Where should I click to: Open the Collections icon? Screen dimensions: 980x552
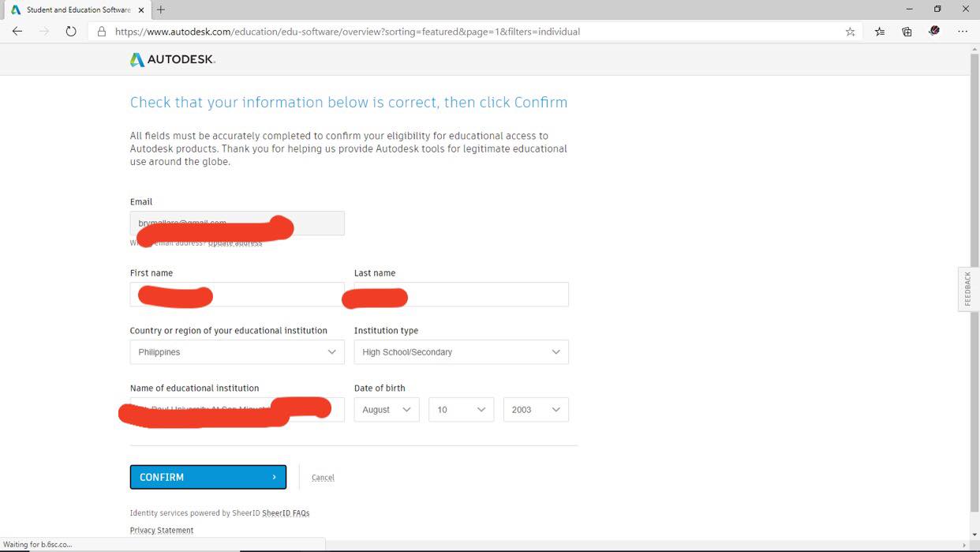907,32
